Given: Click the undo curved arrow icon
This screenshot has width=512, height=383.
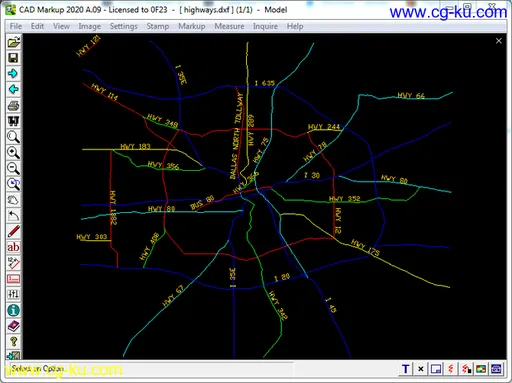Looking at the screenshot, I should pos(13,216).
